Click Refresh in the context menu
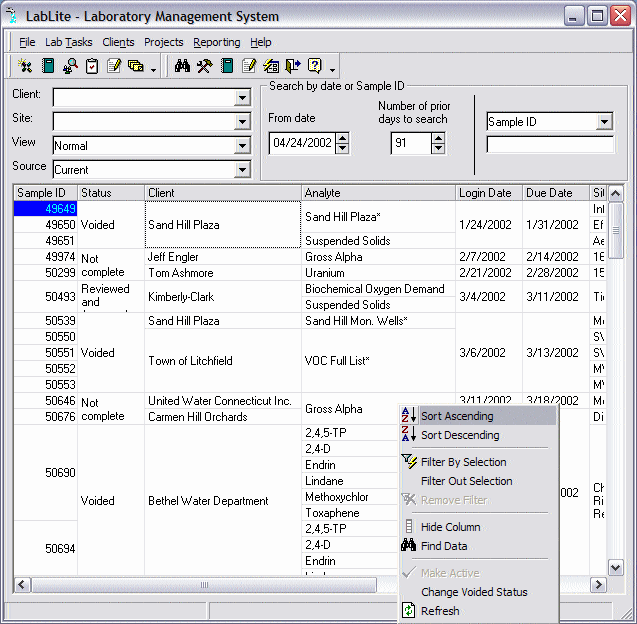Image resolution: width=637 pixels, height=624 pixels. click(440, 611)
